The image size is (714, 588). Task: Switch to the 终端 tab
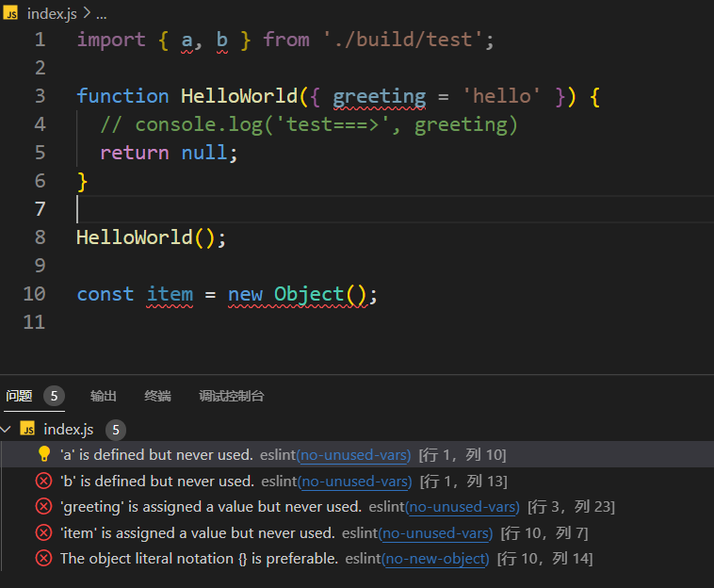click(157, 396)
